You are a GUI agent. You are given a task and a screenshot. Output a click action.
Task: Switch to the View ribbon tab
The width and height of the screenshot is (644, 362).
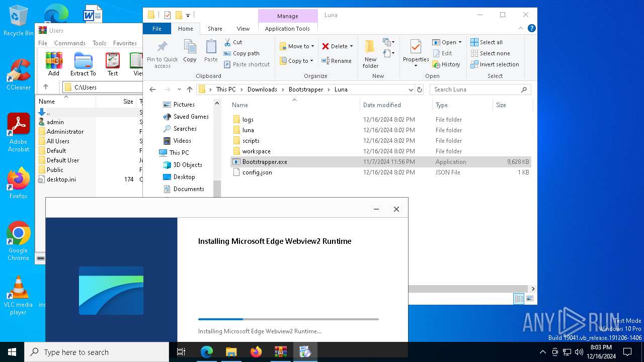(x=243, y=29)
